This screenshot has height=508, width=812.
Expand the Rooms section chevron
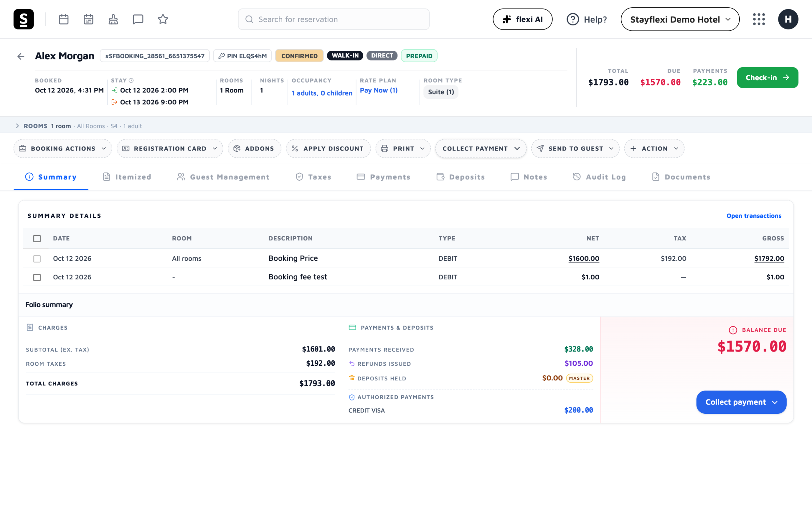coord(17,126)
